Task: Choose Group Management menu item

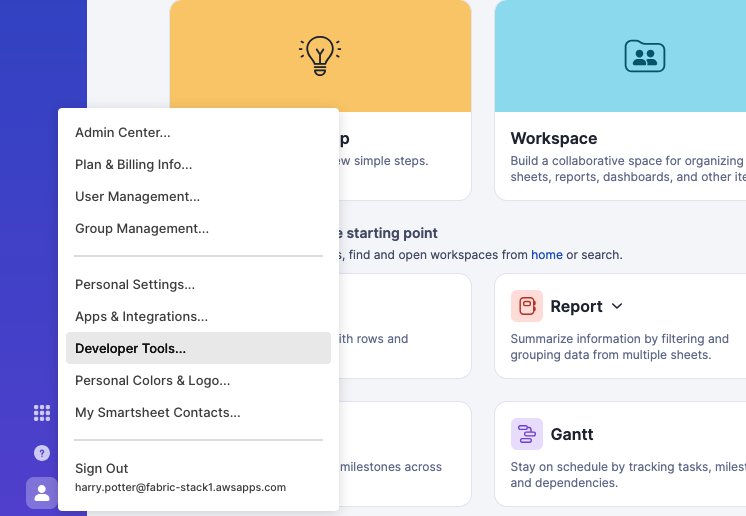Action: coord(198,228)
